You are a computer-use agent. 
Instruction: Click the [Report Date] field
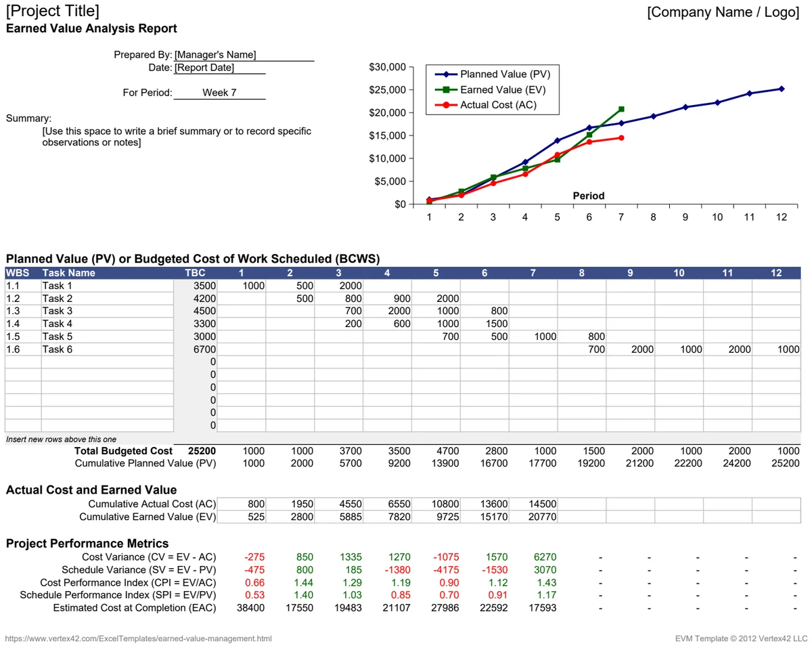click(220, 68)
